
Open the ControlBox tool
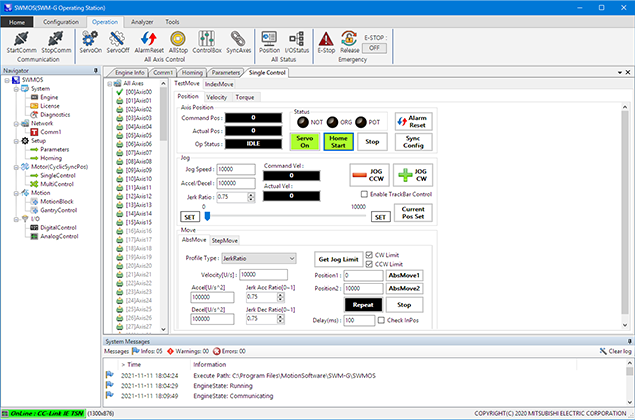click(x=207, y=40)
